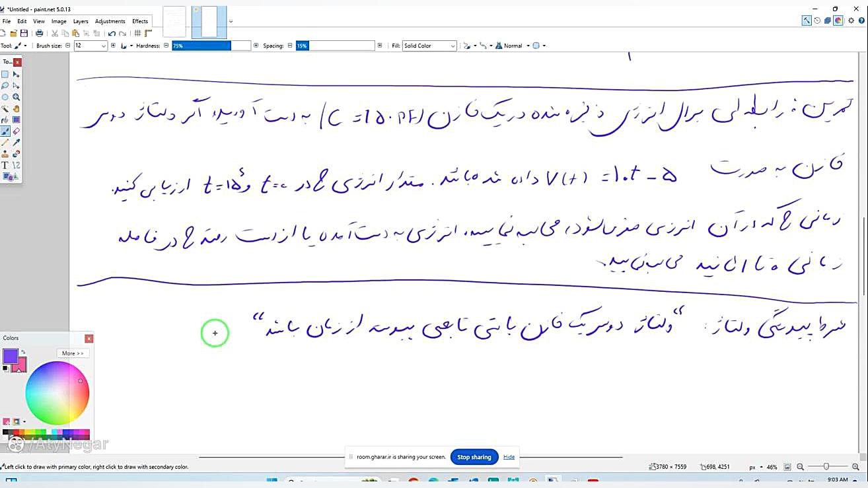Screen dimensions: 868x488
Task: Click the More >> button in Colors
Action: tap(73, 353)
